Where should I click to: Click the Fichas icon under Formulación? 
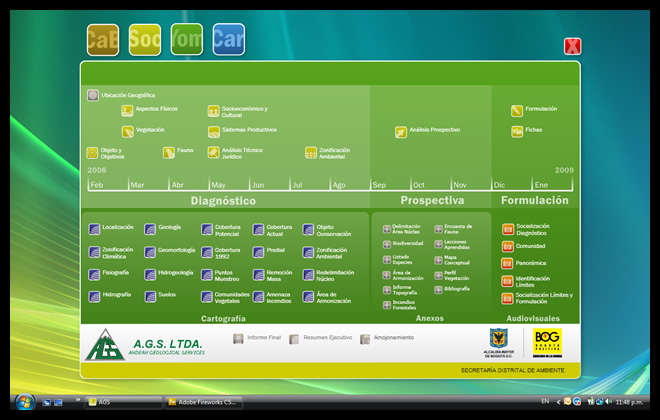click(517, 131)
